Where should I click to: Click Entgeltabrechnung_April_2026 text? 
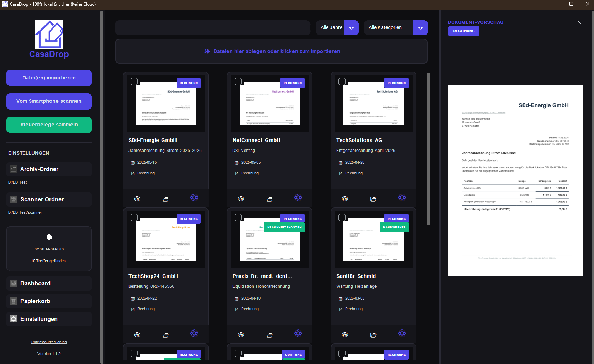[x=366, y=151]
